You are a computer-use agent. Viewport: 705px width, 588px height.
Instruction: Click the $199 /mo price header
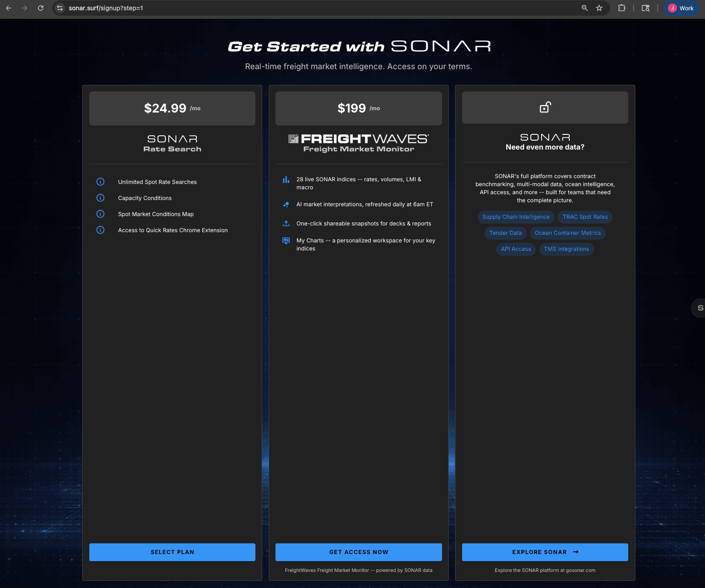[359, 108]
